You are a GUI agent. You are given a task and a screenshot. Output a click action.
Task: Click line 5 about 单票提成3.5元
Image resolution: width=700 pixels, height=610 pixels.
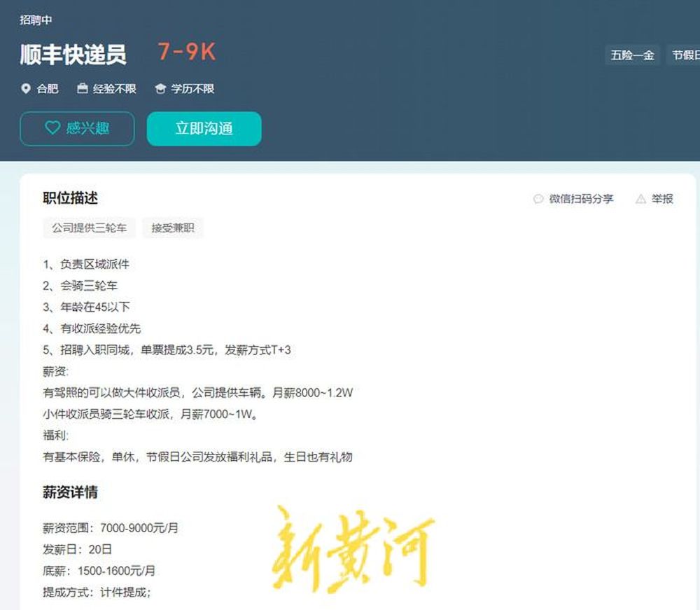(167, 350)
